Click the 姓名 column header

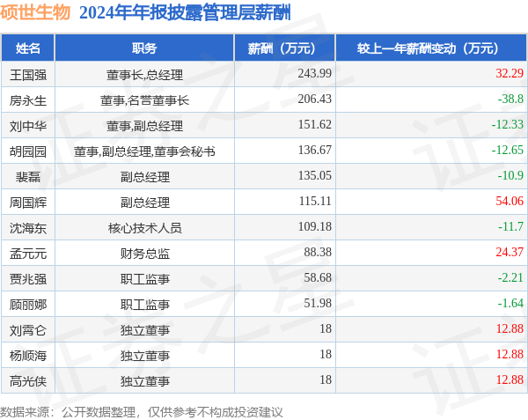click(27, 48)
